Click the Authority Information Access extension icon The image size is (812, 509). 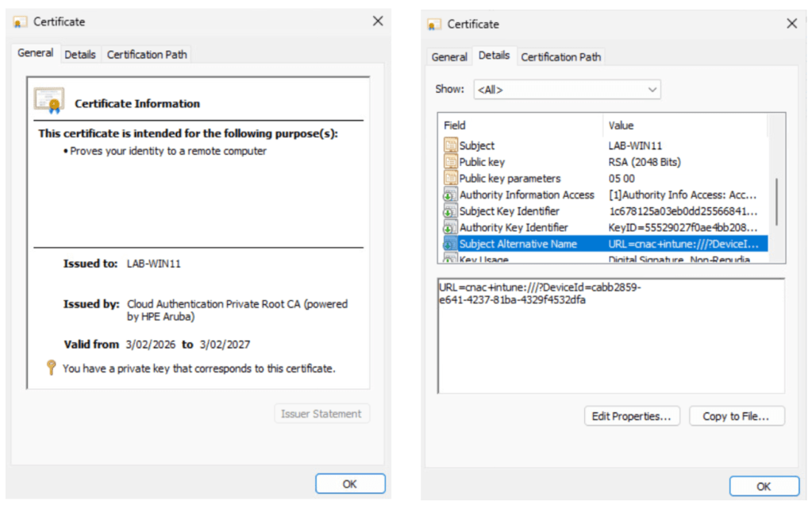tap(450, 195)
